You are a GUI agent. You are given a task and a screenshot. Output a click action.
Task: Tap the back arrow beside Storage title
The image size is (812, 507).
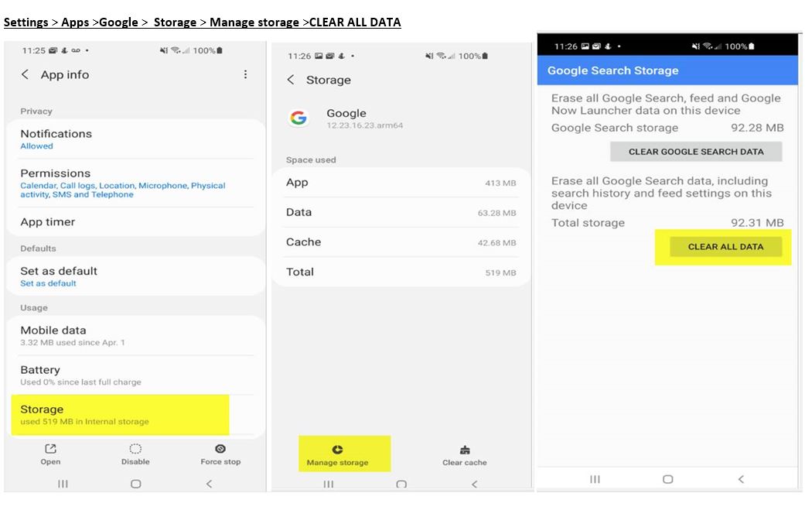(291, 80)
